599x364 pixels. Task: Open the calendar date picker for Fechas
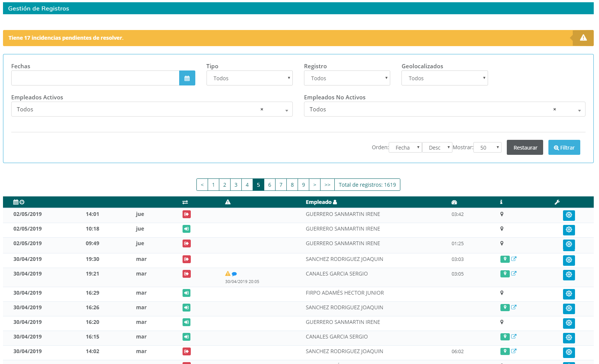187,78
